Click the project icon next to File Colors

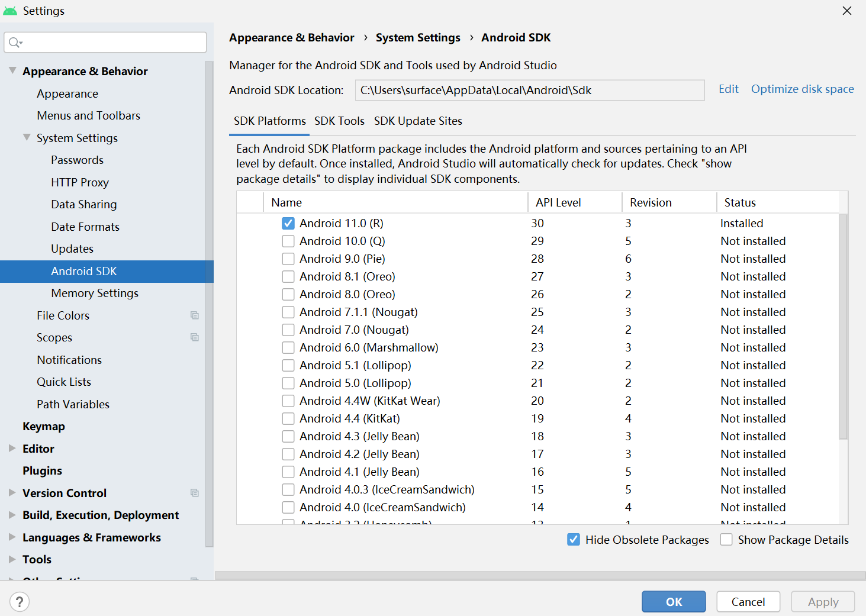pos(195,315)
